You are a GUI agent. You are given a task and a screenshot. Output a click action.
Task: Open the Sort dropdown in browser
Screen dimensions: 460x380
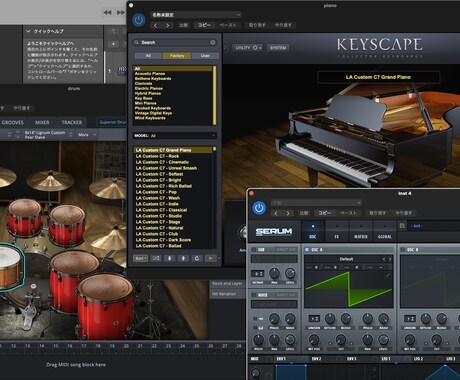click(x=141, y=258)
